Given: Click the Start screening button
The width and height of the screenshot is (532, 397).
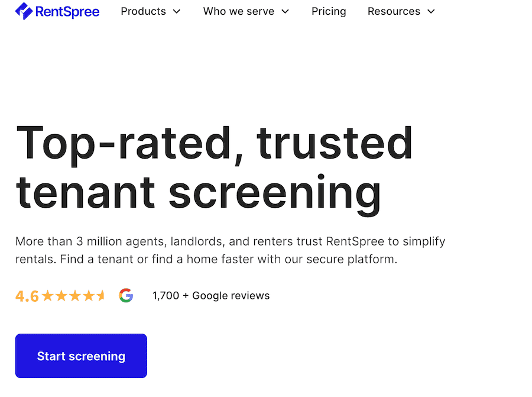Looking at the screenshot, I should click(x=81, y=356).
